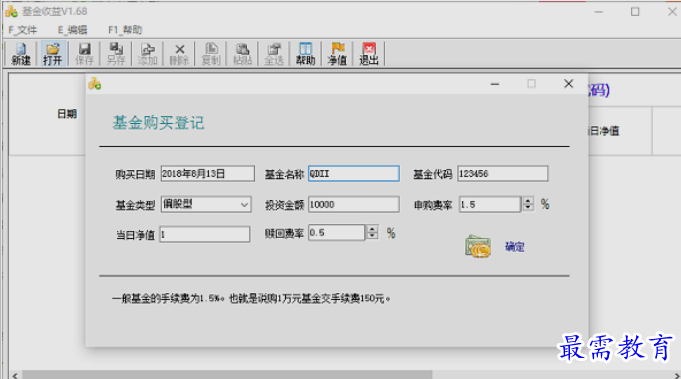The height and width of the screenshot is (379, 681).
Task: Click the 基金名称 field containing QDII
Action: [354, 174]
